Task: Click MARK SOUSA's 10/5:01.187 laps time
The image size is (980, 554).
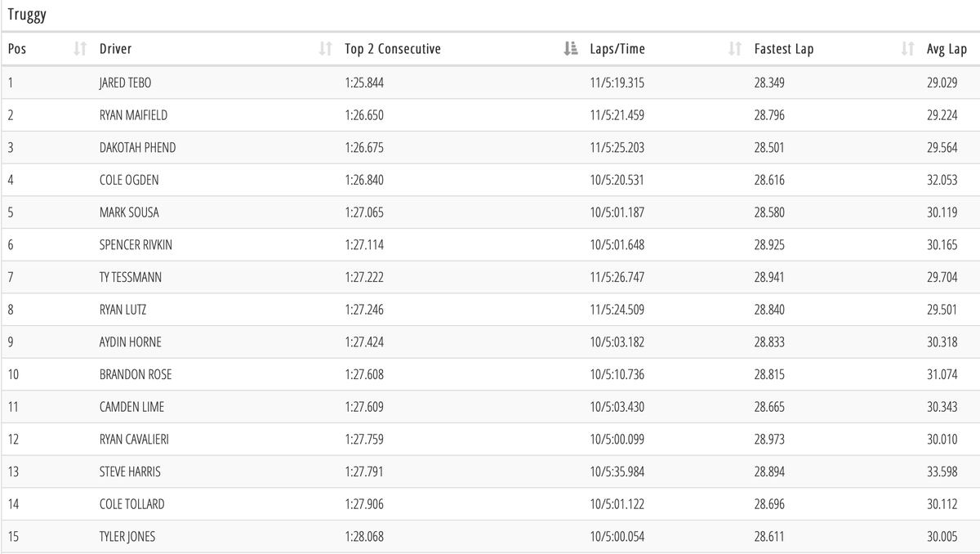Action: click(x=617, y=212)
